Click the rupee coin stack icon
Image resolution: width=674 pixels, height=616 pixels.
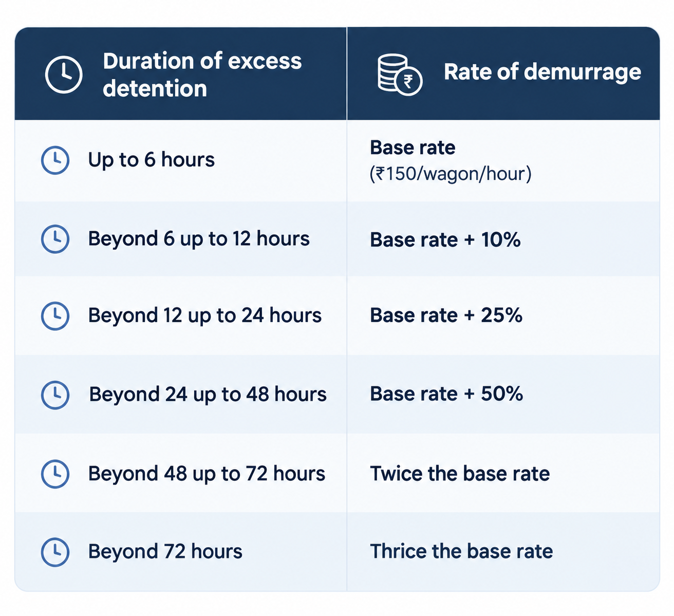(400, 75)
